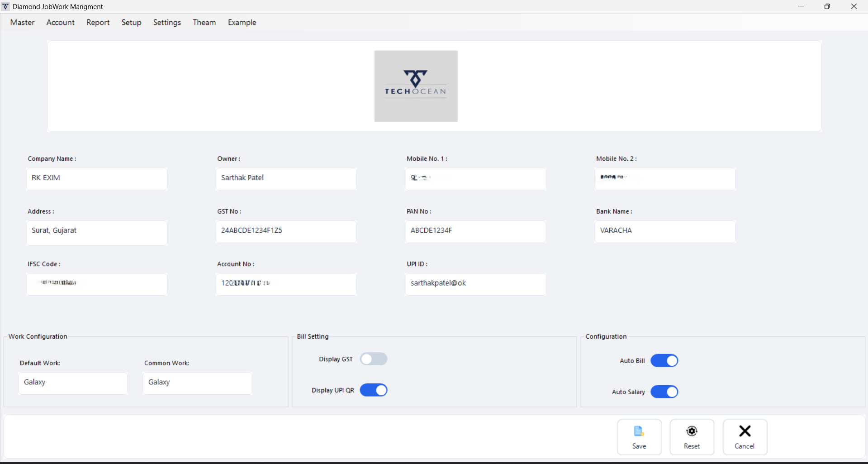
Task: Open the Master menu
Action: click(x=23, y=22)
